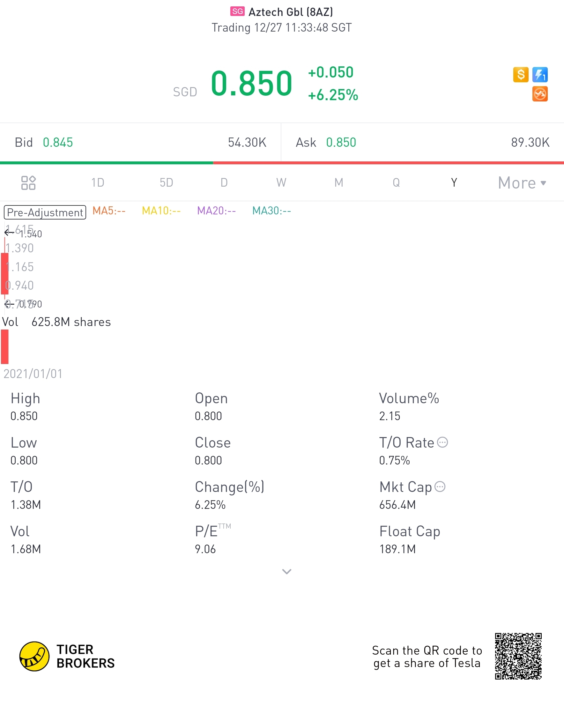Tap the Bid price 0.845

click(x=58, y=143)
